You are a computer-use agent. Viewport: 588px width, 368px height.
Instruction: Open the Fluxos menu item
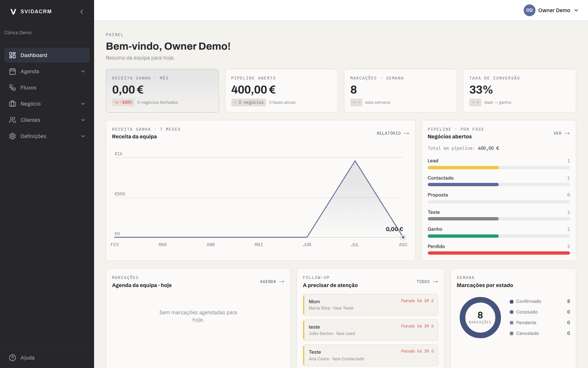pyautogui.click(x=47, y=88)
